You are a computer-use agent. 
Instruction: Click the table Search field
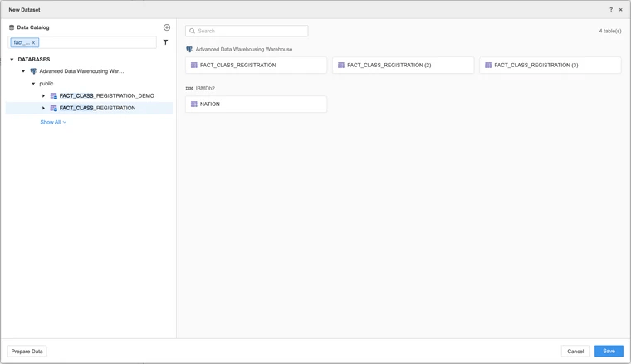pos(249,31)
